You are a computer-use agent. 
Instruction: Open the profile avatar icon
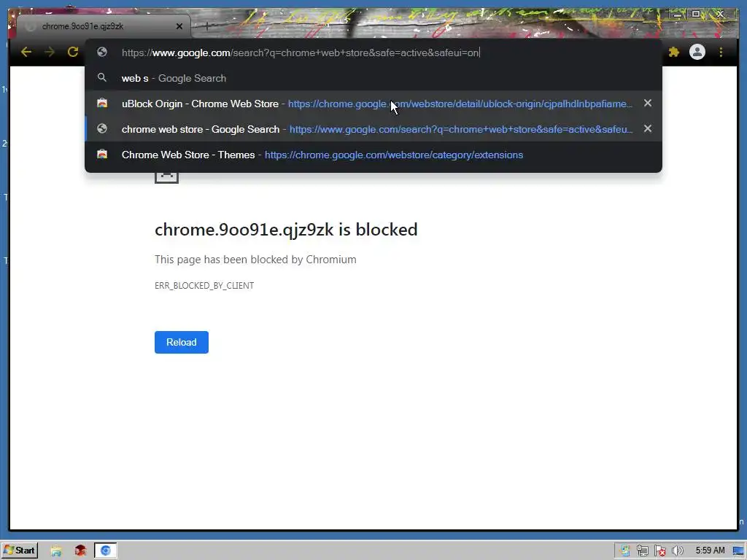(x=697, y=52)
